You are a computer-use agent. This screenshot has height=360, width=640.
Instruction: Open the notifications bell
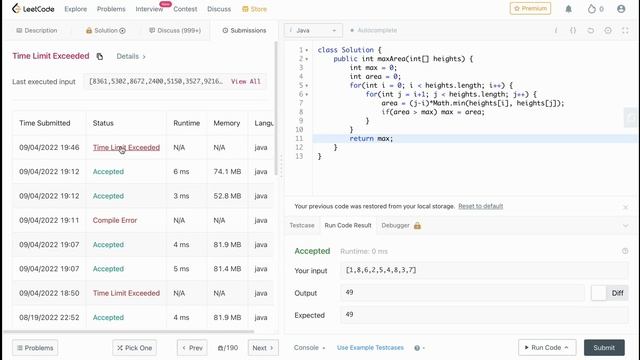569,9
